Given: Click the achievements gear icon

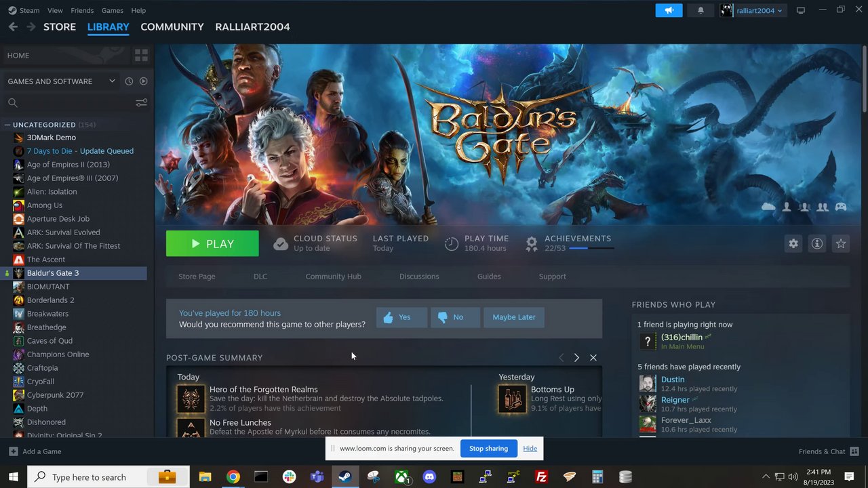Looking at the screenshot, I should [x=532, y=243].
